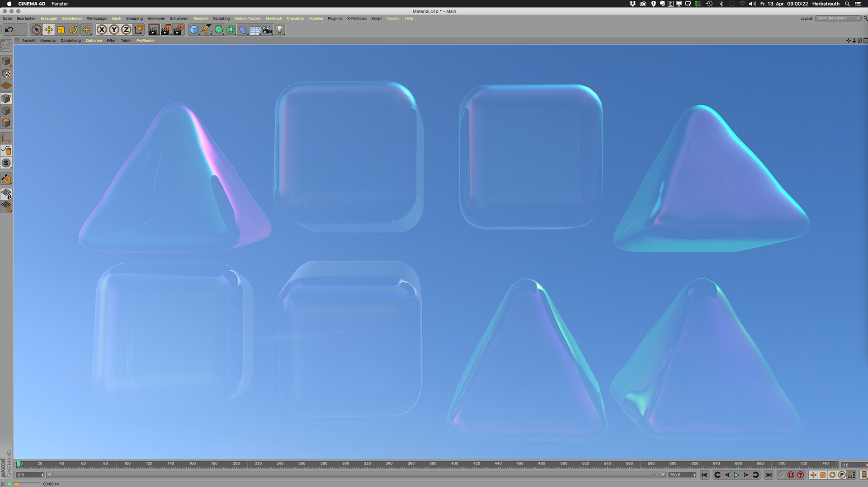Toggle Rotation keying in timeline bar

[832, 475]
